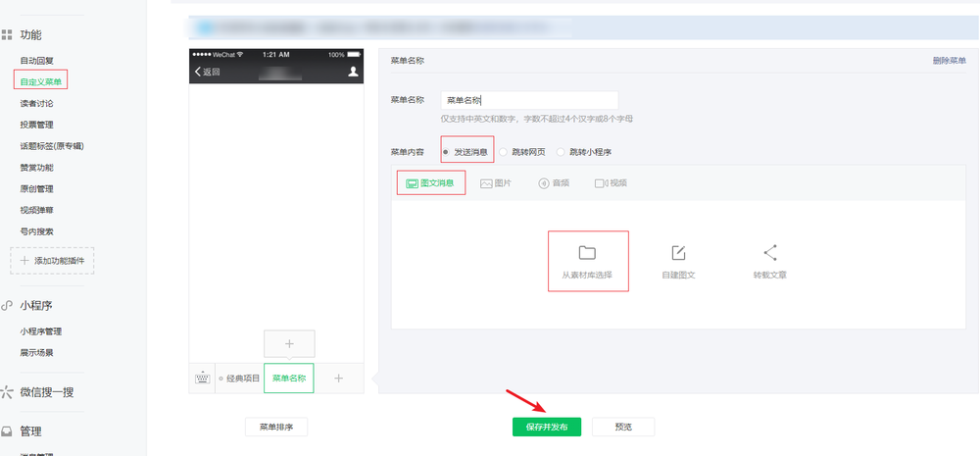Click the 小程序 icon in sidebar
The image size is (980, 456).
(x=7, y=306)
